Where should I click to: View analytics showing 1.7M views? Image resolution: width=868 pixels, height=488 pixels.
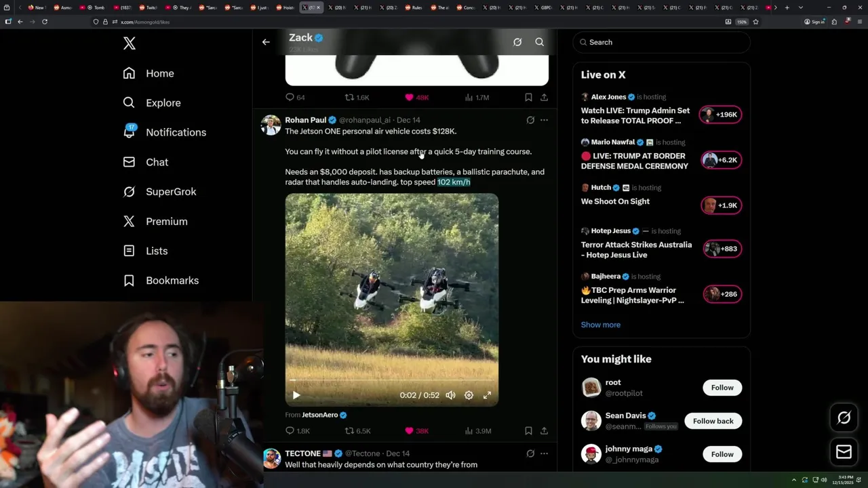pos(477,98)
